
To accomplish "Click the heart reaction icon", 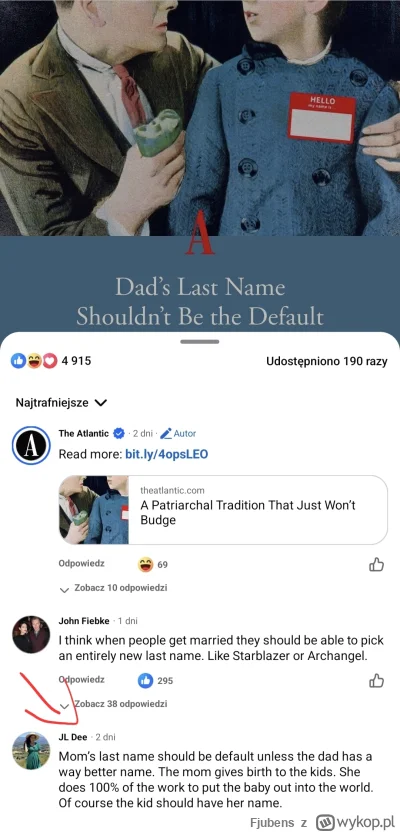I will pos(50,361).
